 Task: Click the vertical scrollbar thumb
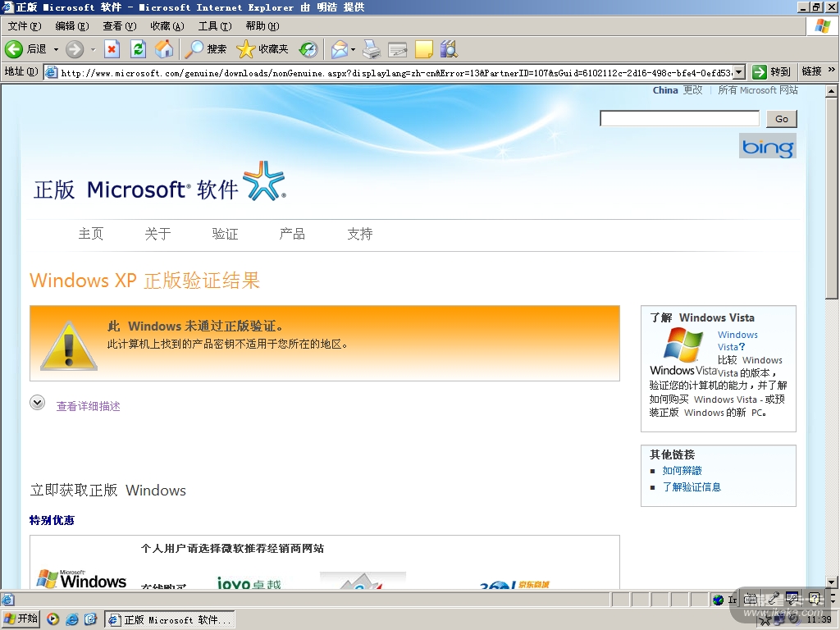point(832,199)
